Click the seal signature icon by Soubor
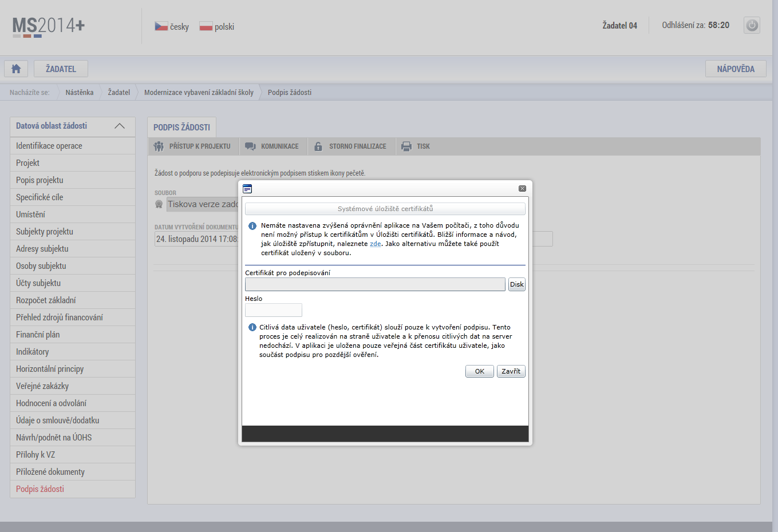The height and width of the screenshot is (532, 778). click(x=159, y=204)
